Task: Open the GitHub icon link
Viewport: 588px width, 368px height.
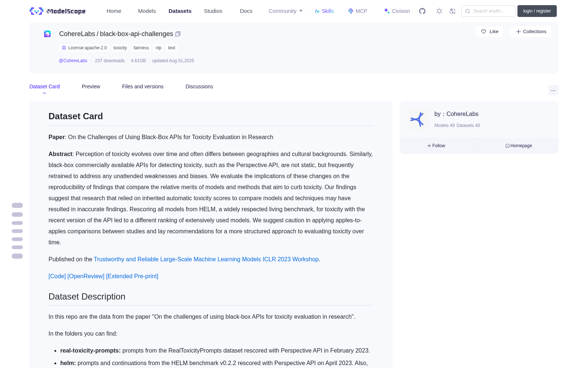Action: 422,11
